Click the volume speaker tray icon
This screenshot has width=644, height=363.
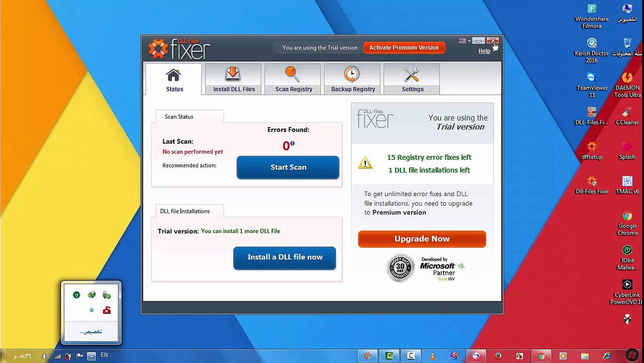pos(46,356)
